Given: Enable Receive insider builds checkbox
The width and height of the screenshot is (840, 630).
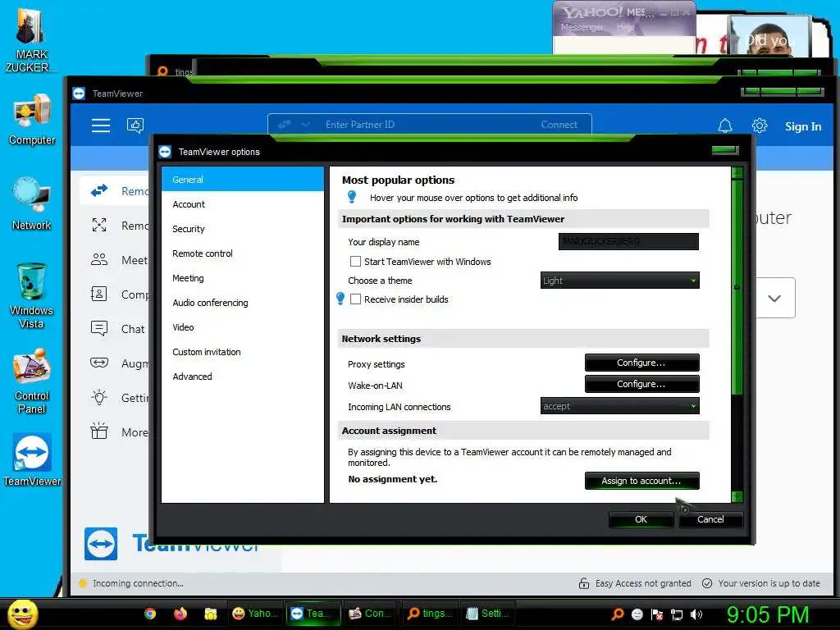Looking at the screenshot, I should click(x=355, y=299).
